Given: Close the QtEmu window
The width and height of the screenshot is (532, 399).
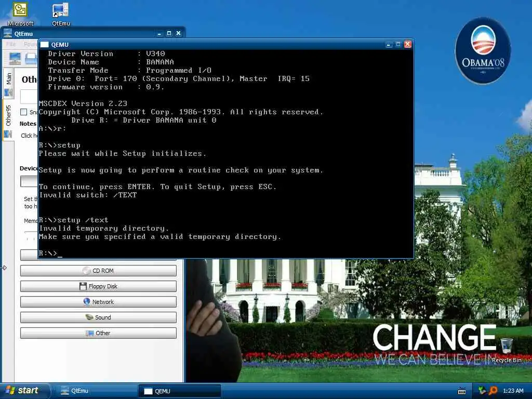Looking at the screenshot, I should point(179,33).
